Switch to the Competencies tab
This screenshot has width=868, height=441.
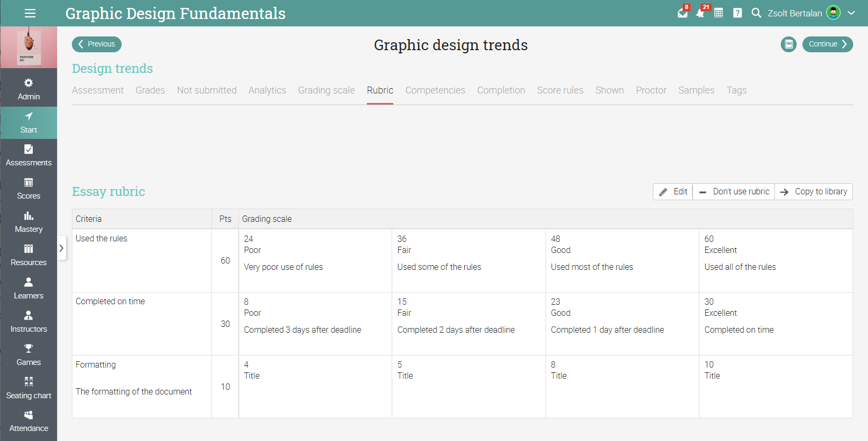click(435, 90)
